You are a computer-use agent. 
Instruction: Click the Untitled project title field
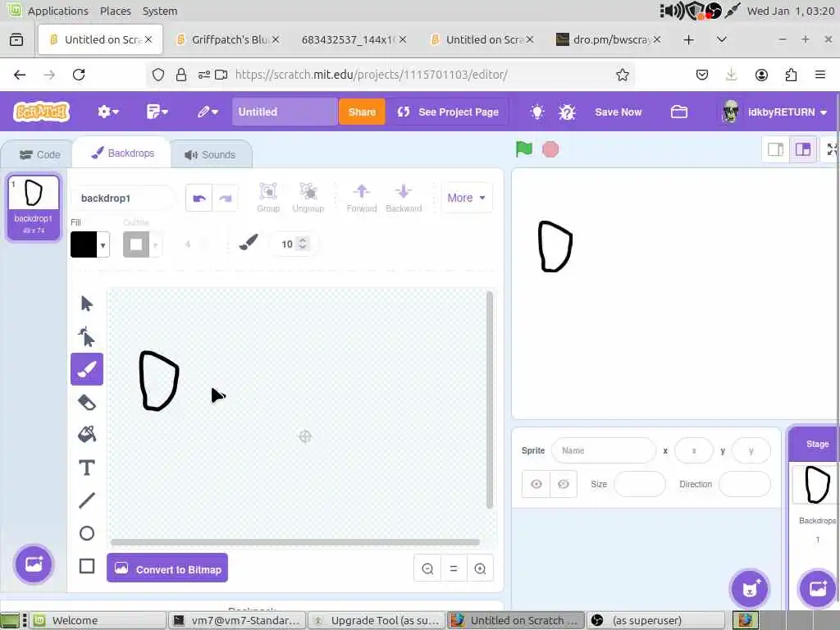coord(285,112)
